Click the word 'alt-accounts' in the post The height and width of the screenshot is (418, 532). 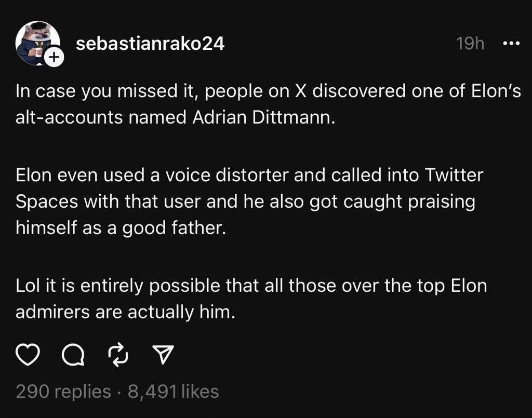[70, 117]
